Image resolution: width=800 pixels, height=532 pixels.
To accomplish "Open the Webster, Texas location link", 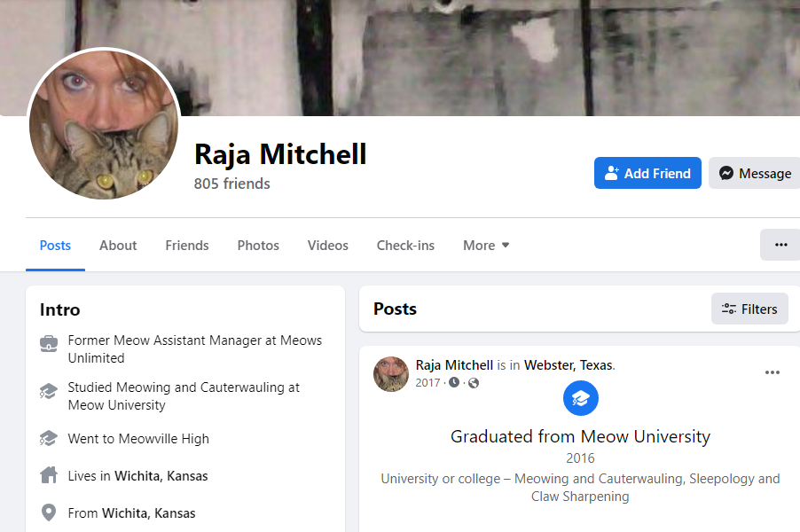I will pyautogui.click(x=569, y=365).
